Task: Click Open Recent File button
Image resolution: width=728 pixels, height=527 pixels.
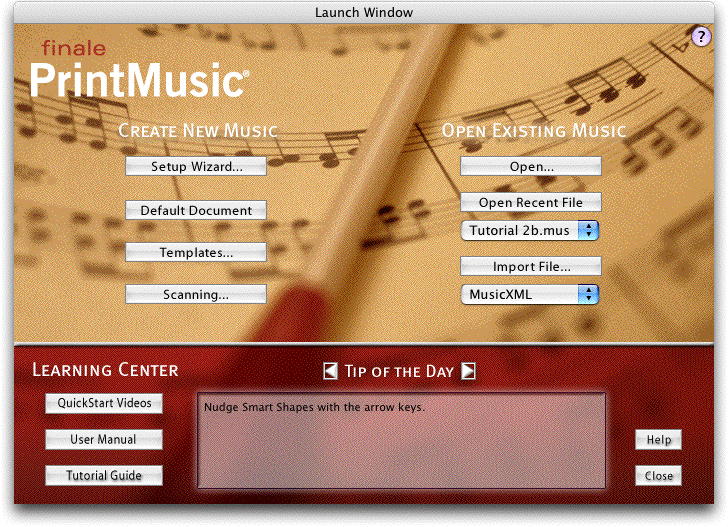Action: pyautogui.click(x=531, y=202)
